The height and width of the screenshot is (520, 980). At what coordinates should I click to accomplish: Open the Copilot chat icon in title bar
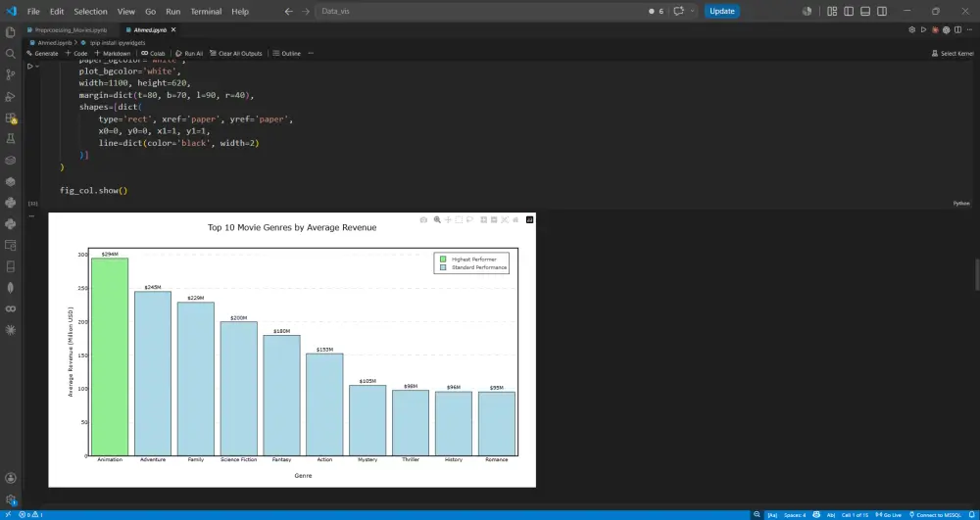click(x=679, y=11)
